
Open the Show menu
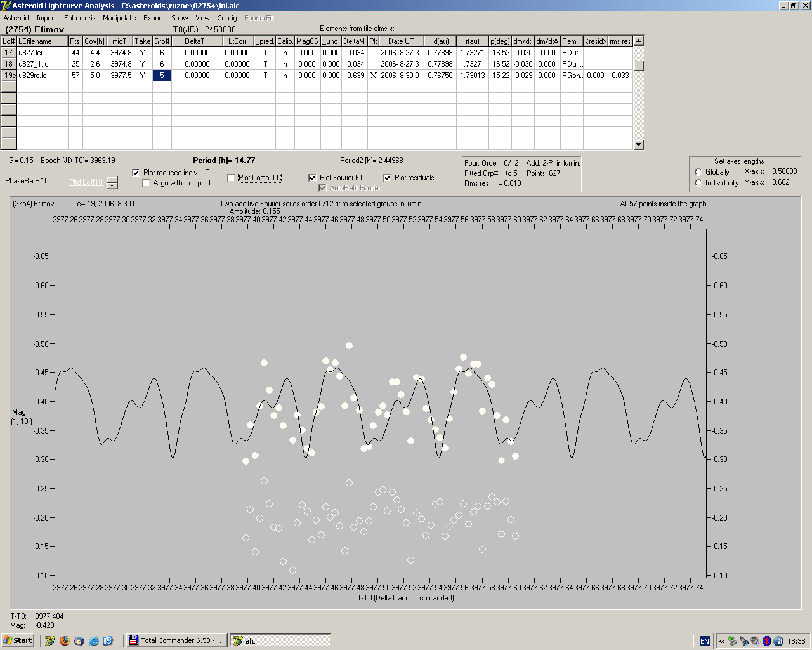tap(180, 18)
